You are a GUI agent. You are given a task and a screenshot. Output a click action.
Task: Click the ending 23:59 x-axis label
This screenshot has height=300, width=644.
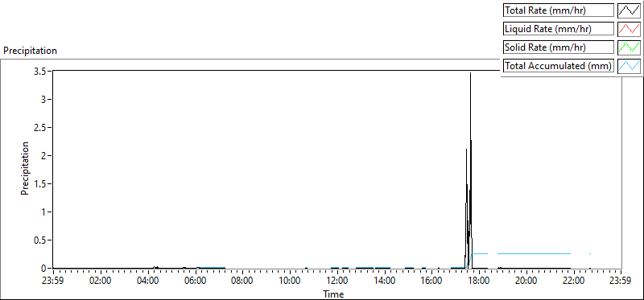pyautogui.click(x=621, y=282)
